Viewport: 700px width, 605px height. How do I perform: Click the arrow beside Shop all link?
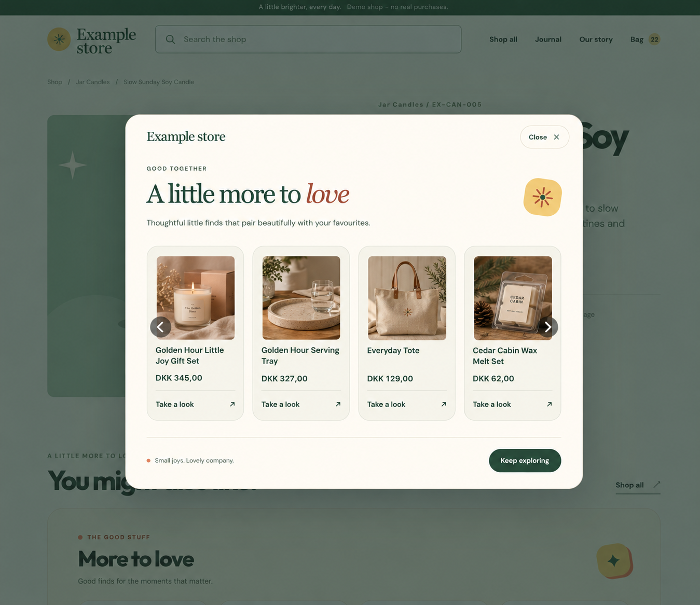(656, 485)
